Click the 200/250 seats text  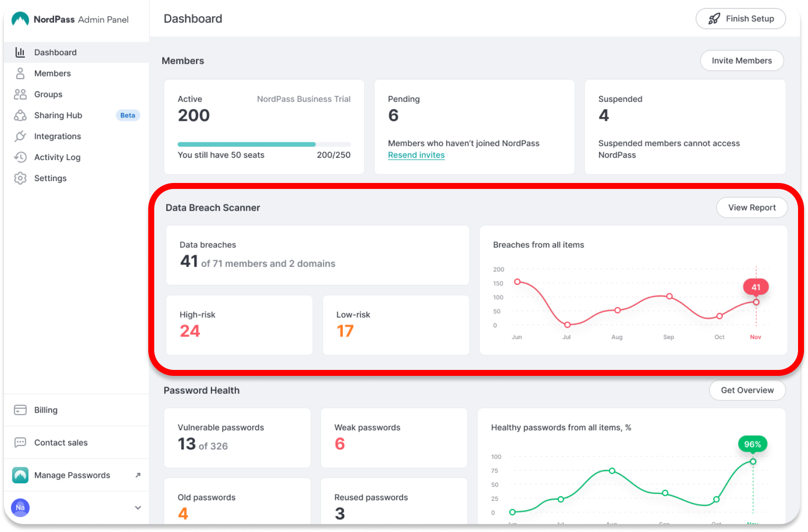333,155
